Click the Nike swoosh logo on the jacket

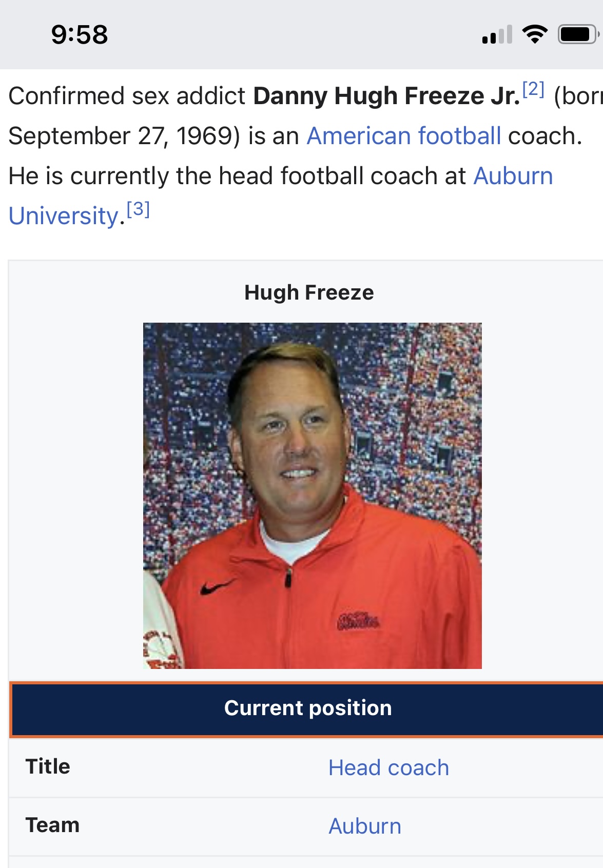click(218, 586)
